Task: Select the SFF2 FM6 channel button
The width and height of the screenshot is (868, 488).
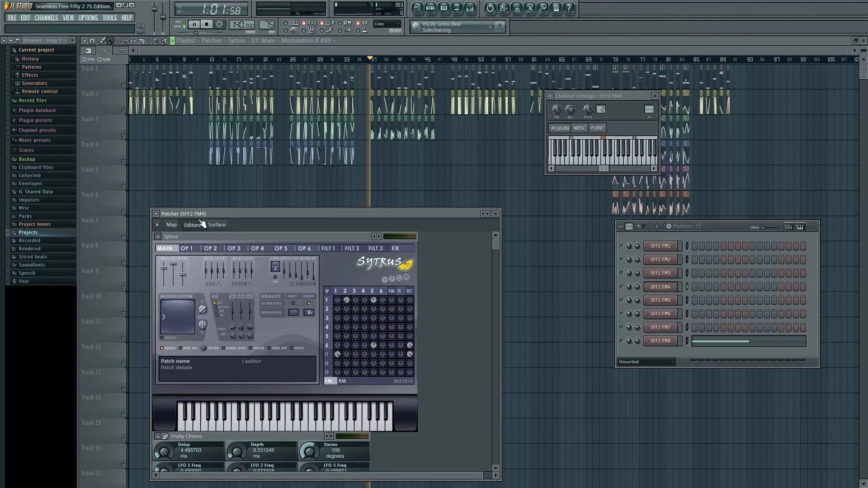Action: [660, 314]
